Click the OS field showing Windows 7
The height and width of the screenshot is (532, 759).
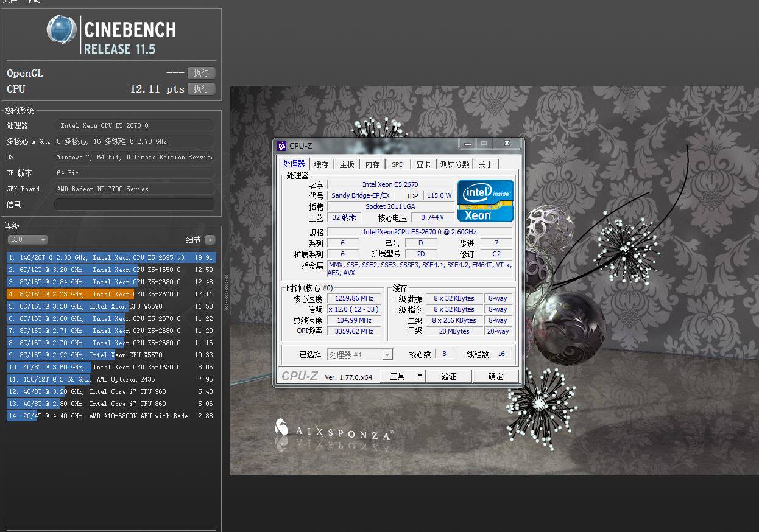tap(135, 157)
